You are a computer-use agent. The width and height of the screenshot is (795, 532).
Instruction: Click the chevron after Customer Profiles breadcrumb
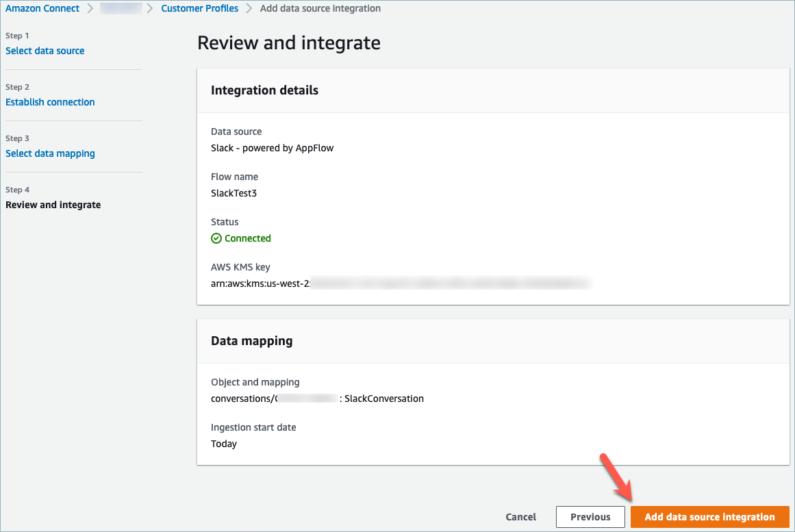248,8
